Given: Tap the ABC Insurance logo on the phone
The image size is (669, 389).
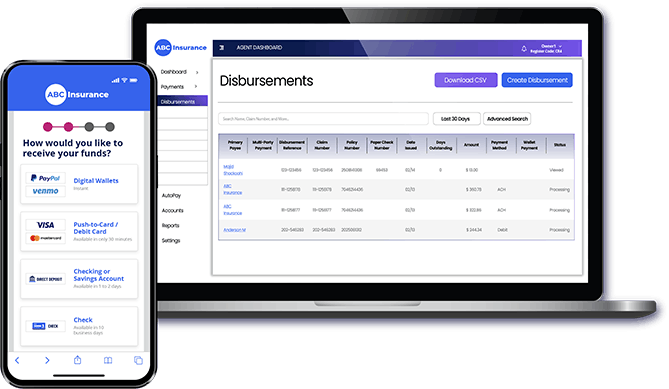Looking at the screenshot, I should click(x=77, y=94).
